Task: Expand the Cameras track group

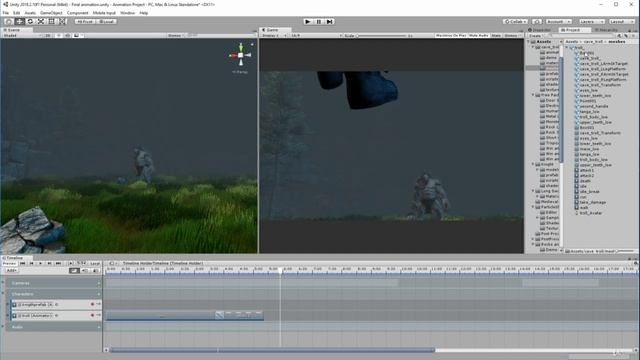Action: (3, 283)
